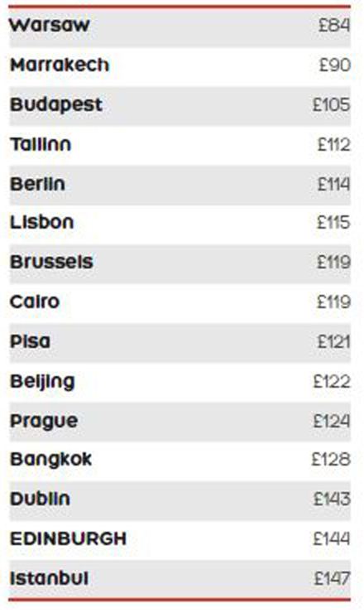Select the Budapest row

click(x=180, y=106)
